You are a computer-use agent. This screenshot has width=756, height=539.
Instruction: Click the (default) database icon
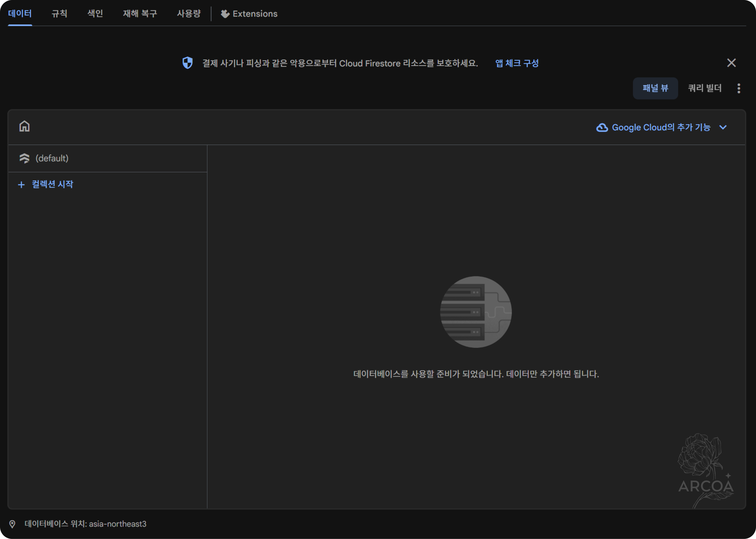tap(24, 158)
